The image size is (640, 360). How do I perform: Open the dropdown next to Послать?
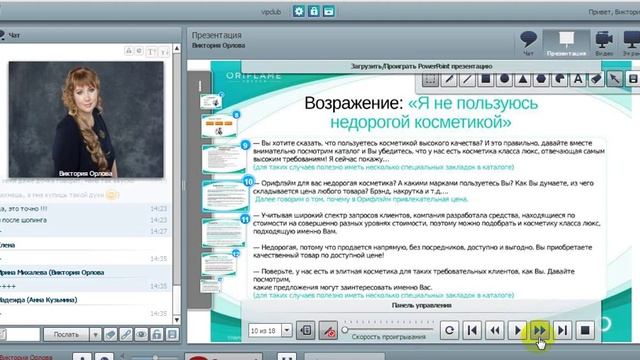point(95,335)
